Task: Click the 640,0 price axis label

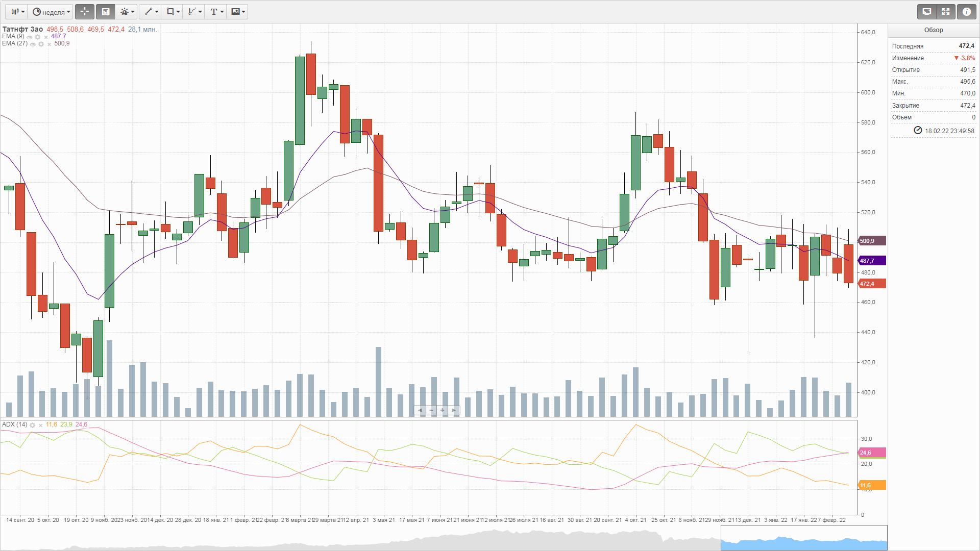Action: click(868, 32)
